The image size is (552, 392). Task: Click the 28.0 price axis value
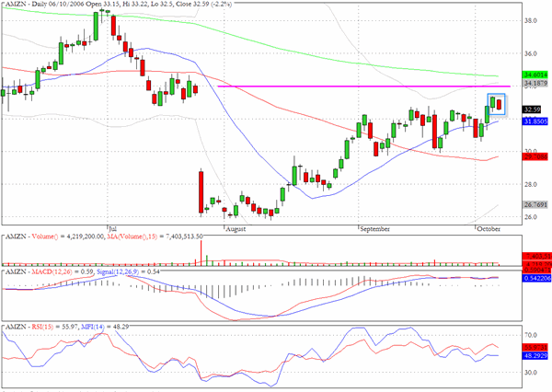point(531,185)
